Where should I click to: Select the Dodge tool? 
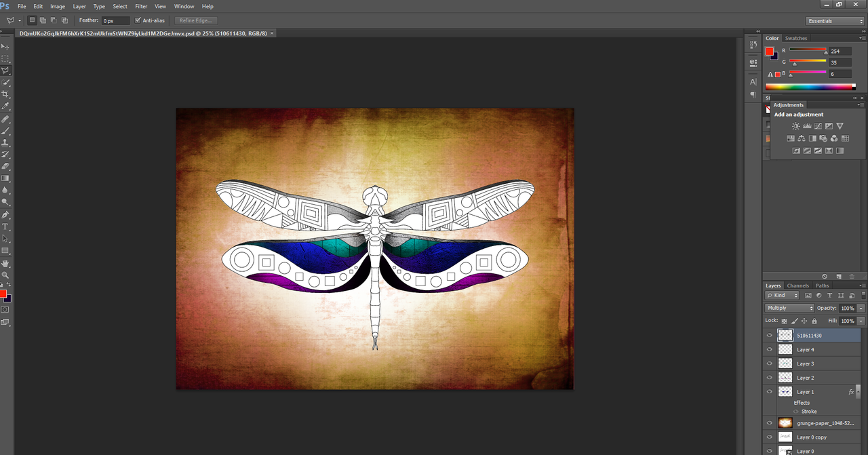(x=5, y=202)
